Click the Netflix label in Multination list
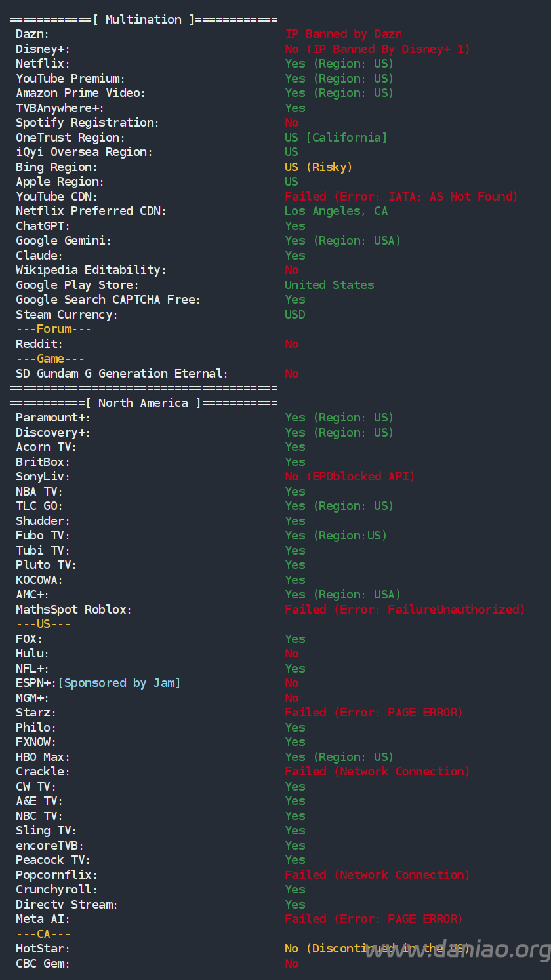The height and width of the screenshot is (980, 551). tap(43, 64)
